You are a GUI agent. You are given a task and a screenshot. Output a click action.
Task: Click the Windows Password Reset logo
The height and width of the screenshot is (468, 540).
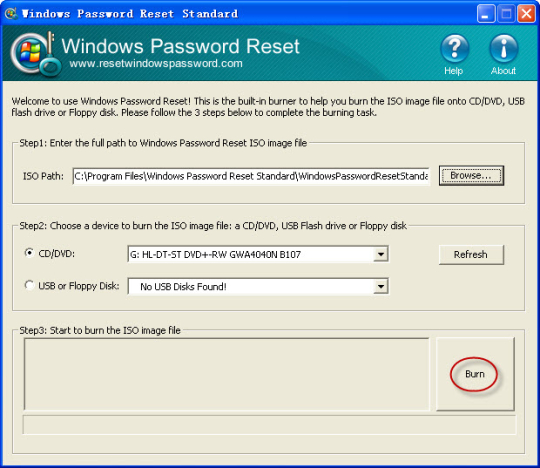click(36, 54)
